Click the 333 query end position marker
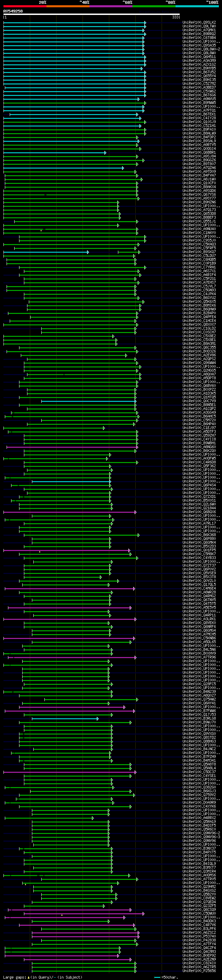 click(175, 17)
